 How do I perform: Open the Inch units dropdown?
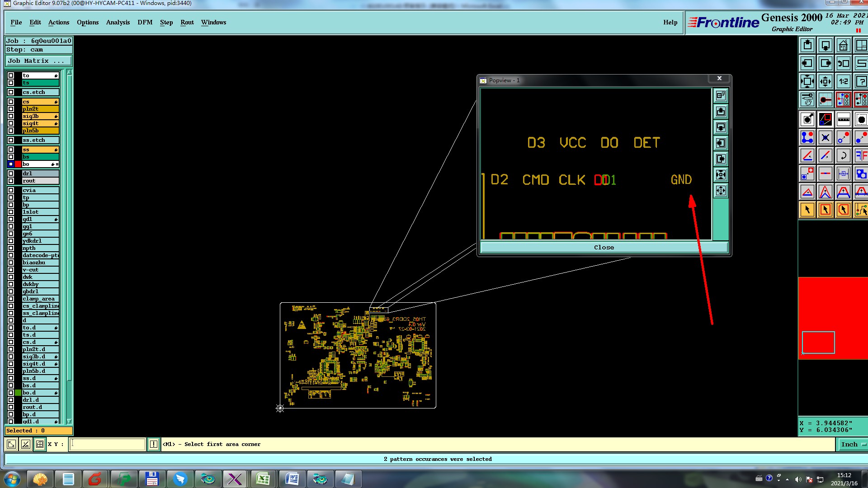(x=852, y=444)
